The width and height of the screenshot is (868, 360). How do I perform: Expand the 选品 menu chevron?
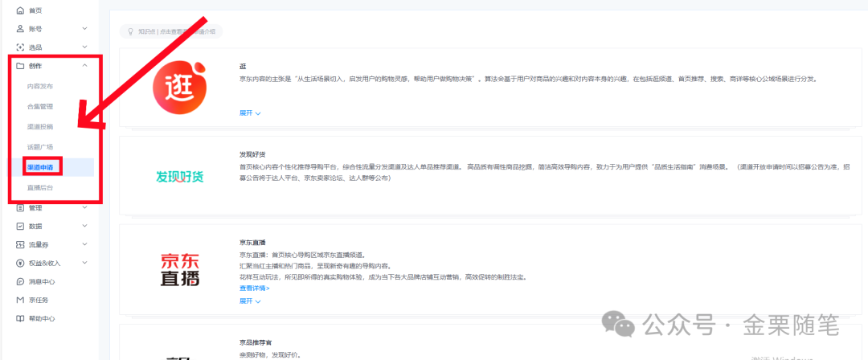pyautogui.click(x=84, y=47)
